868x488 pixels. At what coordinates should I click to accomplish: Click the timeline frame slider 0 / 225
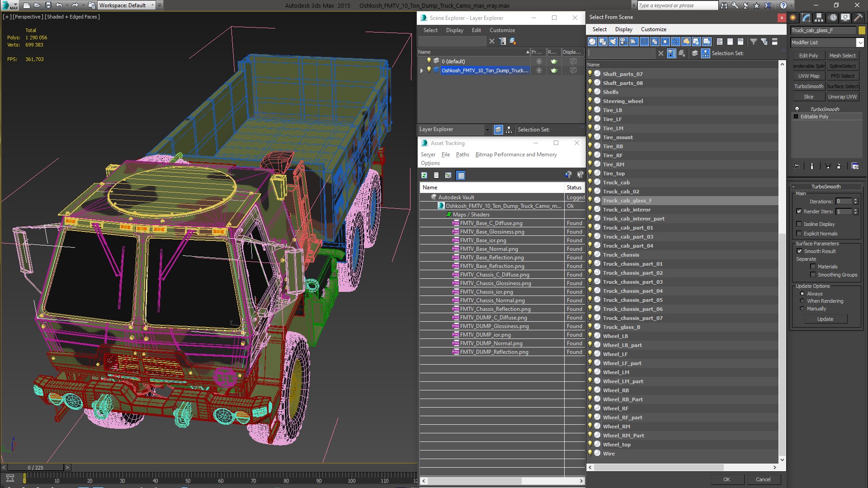(x=36, y=468)
